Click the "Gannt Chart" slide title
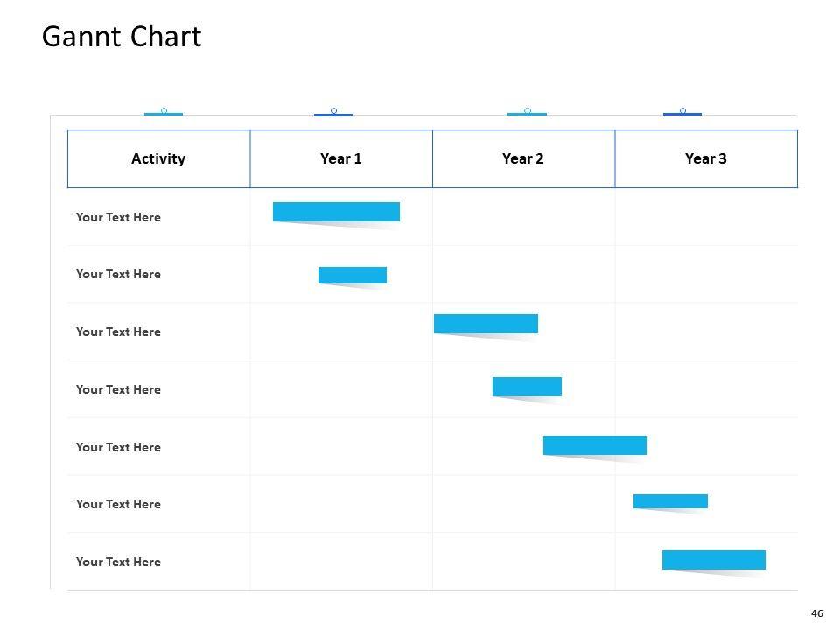 122,37
